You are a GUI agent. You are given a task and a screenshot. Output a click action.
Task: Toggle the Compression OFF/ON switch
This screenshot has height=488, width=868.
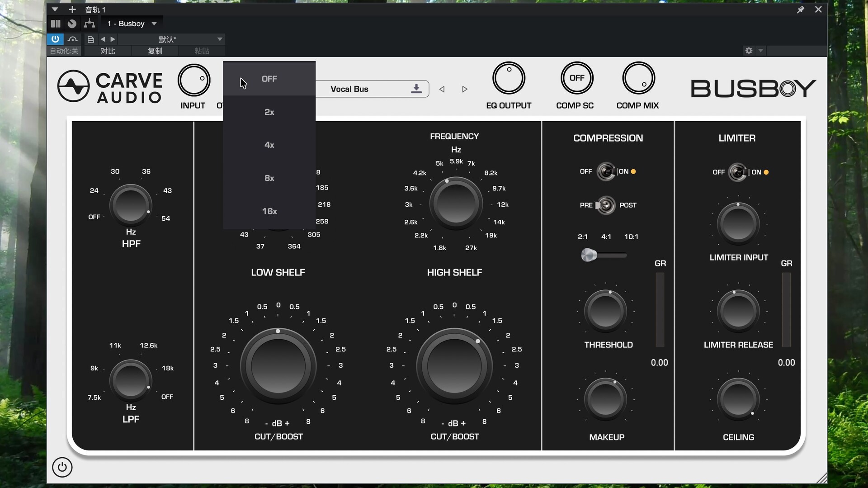coord(606,171)
